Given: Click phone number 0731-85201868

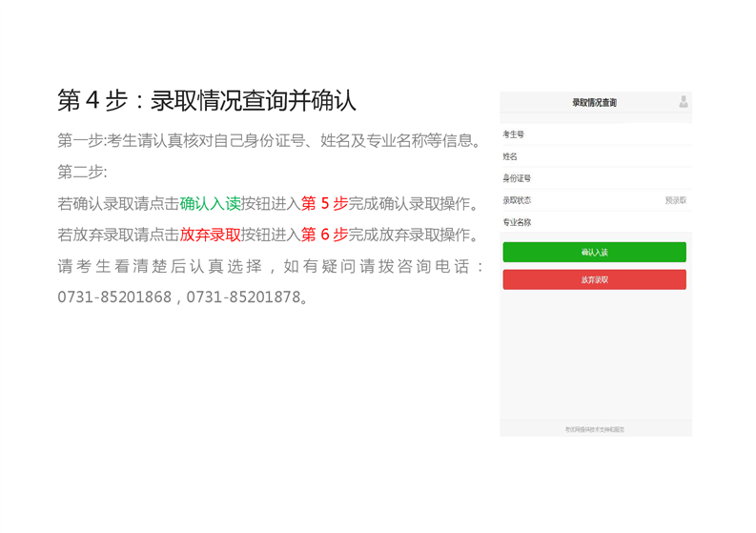Looking at the screenshot, I should [x=114, y=297].
